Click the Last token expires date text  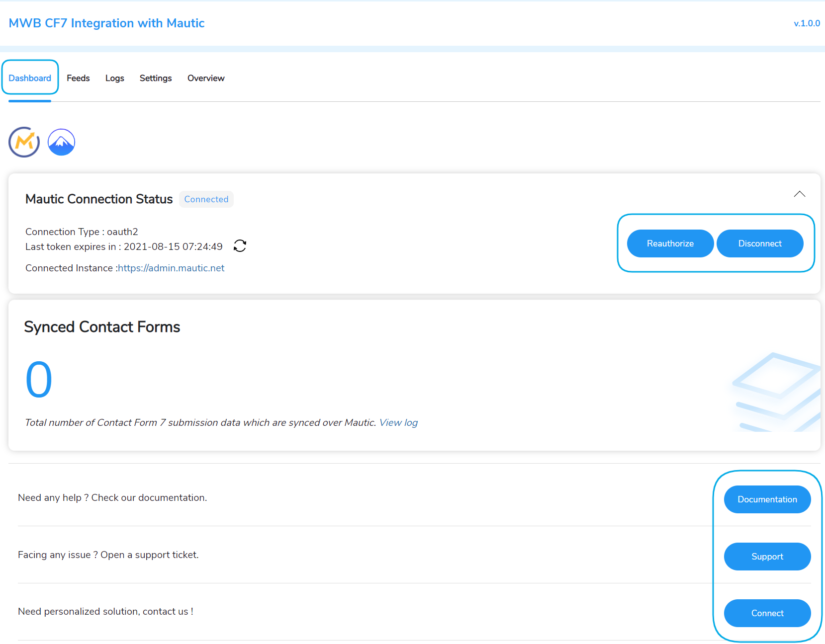click(x=124, y=246)
